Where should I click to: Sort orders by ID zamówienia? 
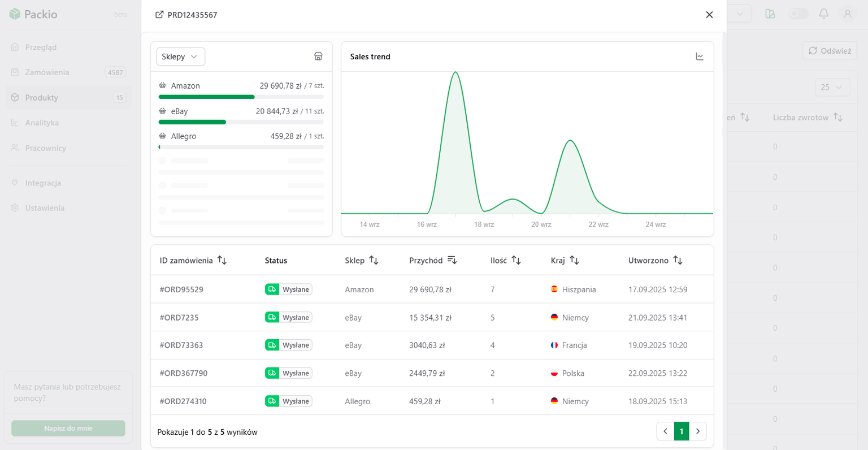[x=222, y=261]
